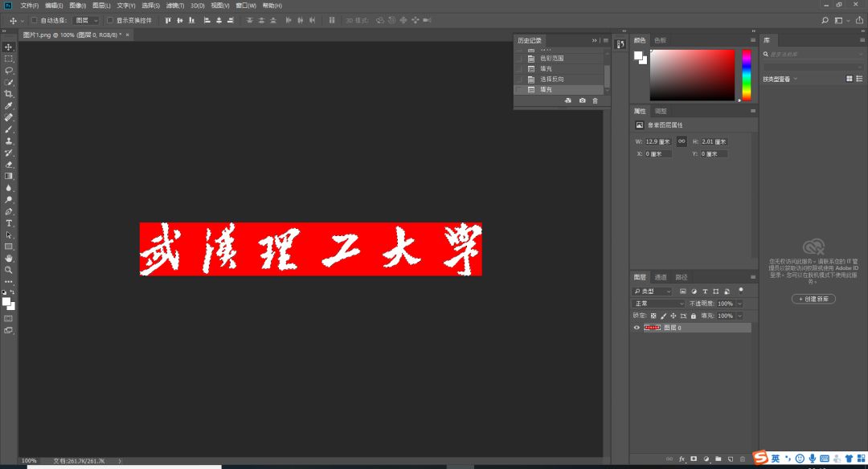The width and height of the screenshot is (868, 469).
Task: Select the Eyedropper tool
Action: [8, 106]
